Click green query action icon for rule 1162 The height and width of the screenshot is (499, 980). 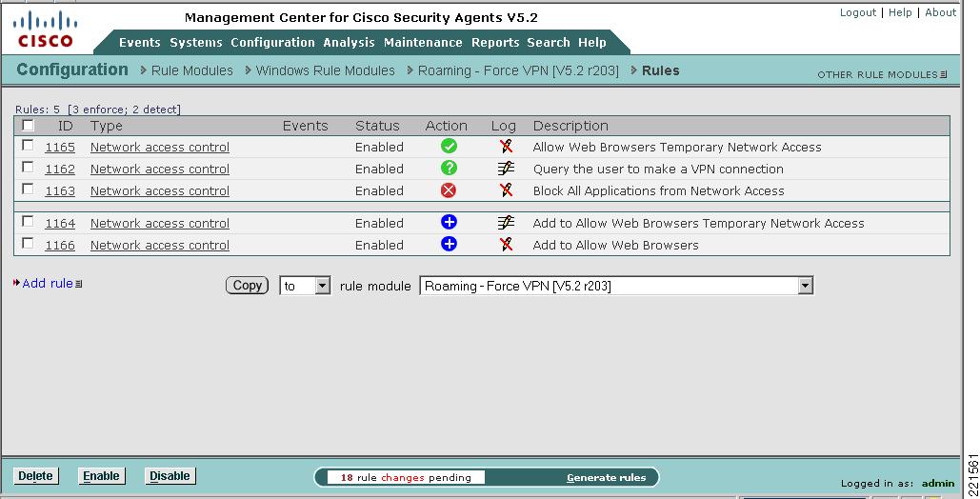[x=449, y=168]
